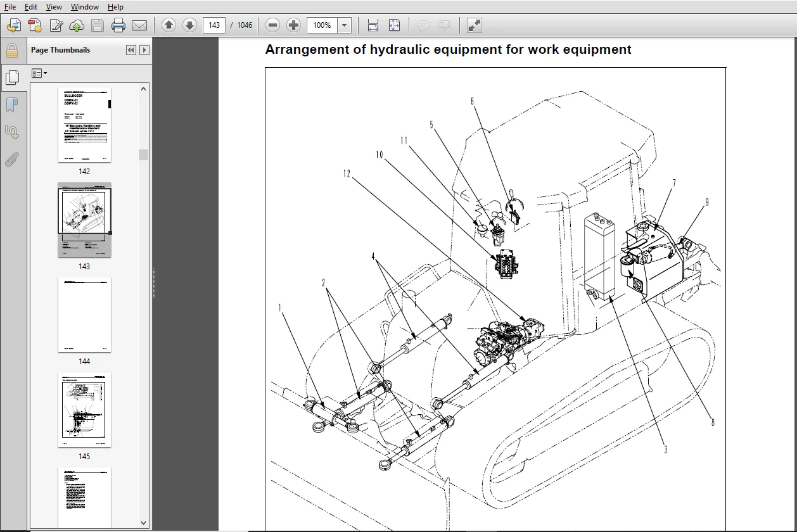Click the zoom percentage field showing 100%

[x=322, y=25]
